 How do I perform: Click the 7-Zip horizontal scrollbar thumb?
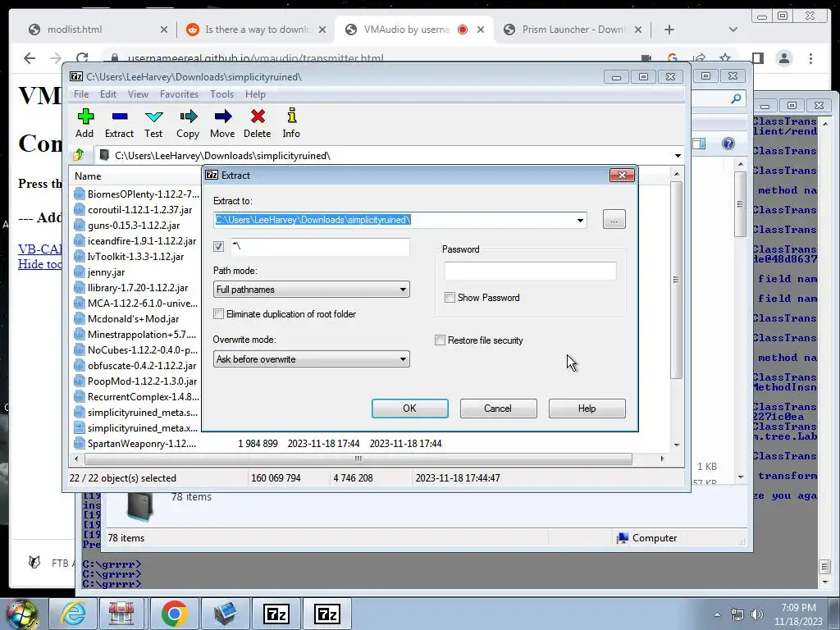[358, 459]
